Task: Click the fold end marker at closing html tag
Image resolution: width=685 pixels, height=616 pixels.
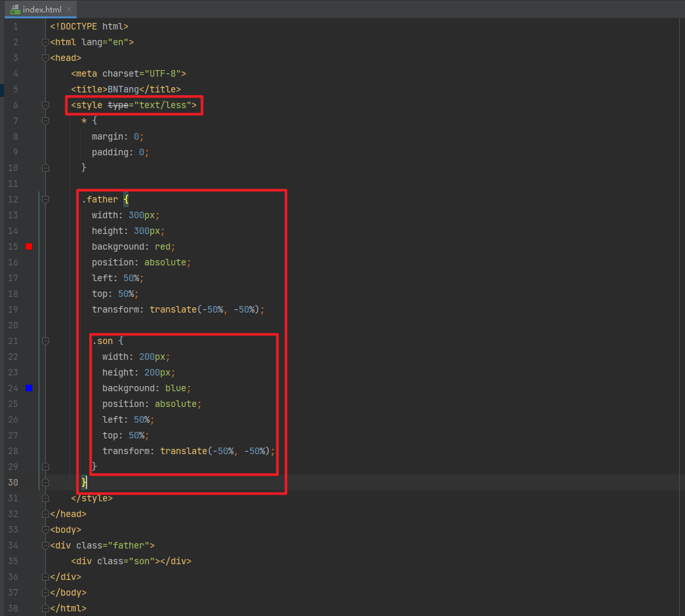Action: (x=45, y=608)
